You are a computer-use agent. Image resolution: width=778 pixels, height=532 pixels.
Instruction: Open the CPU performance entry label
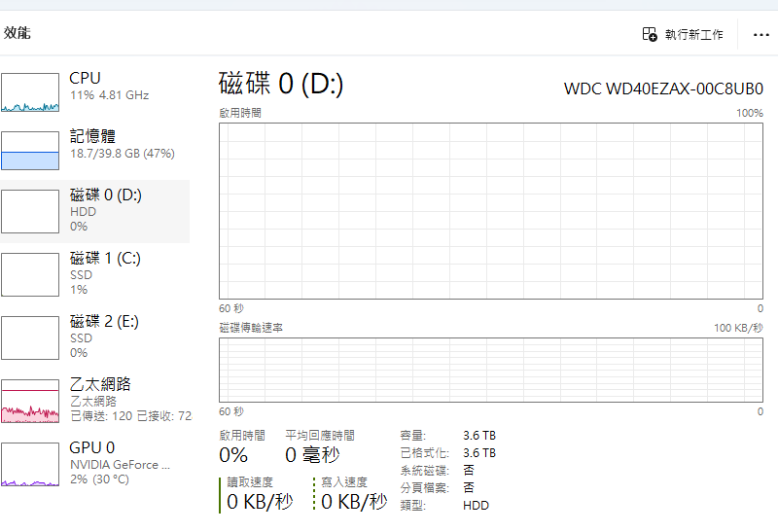[86, 78]
